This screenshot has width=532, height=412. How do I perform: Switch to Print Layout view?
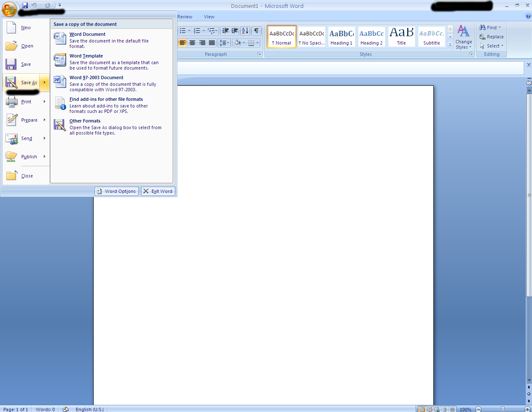point(422,409)
